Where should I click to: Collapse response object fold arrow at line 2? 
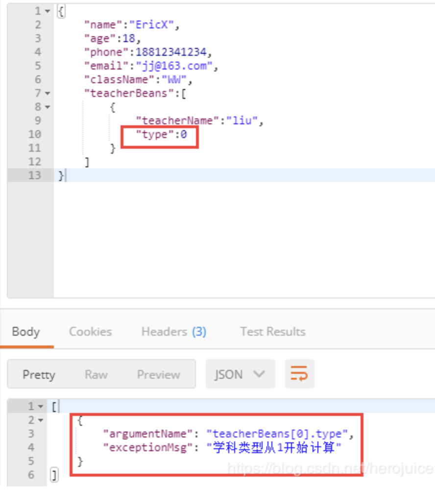41,420
